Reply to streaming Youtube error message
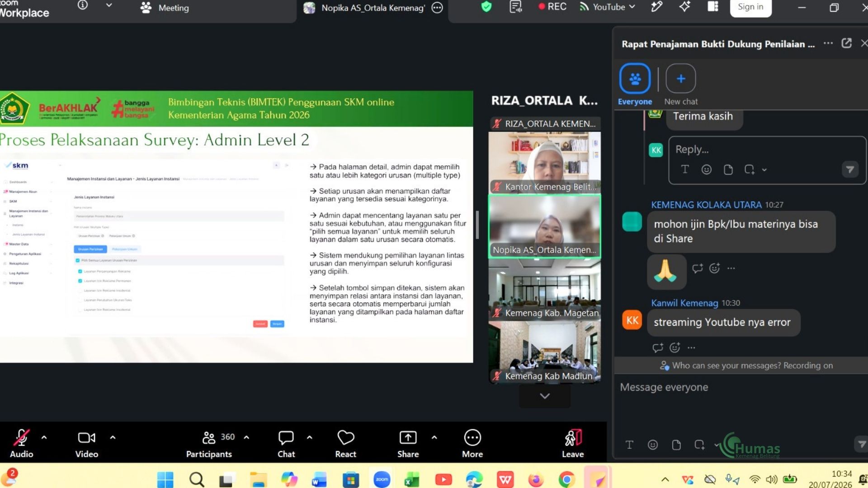Screen dimensions: 868x488 tap(658, 347)
